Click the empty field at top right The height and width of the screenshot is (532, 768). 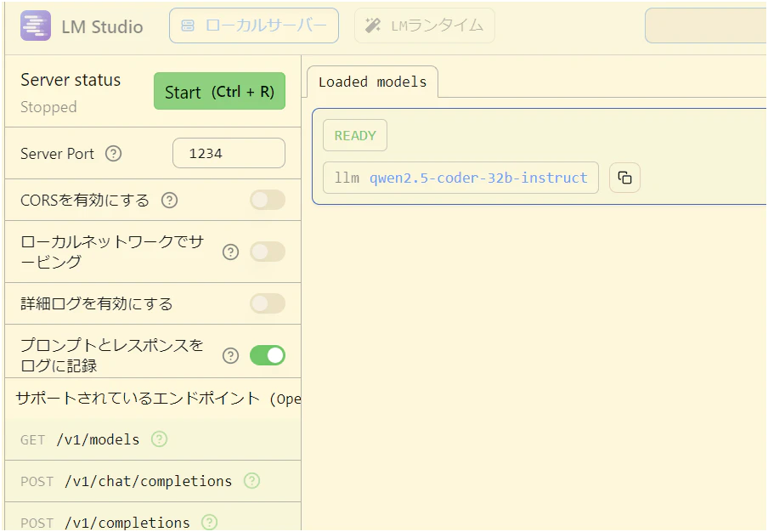coord(706,25)
